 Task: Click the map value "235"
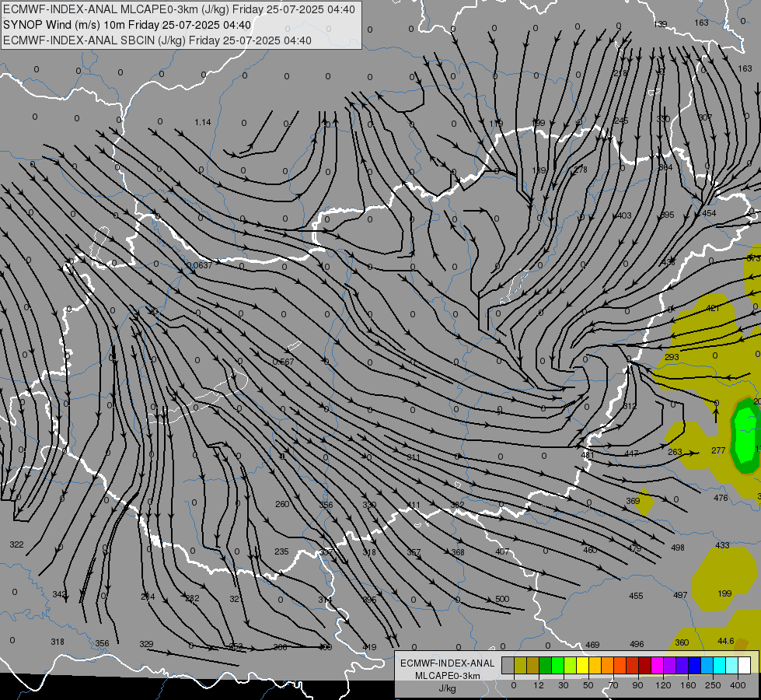(x=281, y=551)
